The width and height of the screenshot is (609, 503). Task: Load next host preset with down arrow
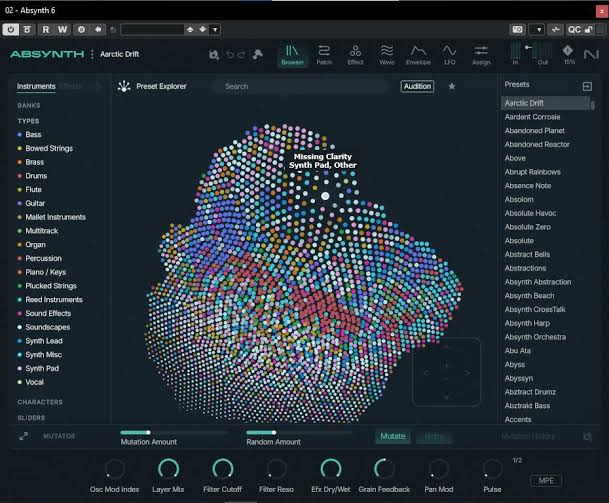tap(203, 30)
